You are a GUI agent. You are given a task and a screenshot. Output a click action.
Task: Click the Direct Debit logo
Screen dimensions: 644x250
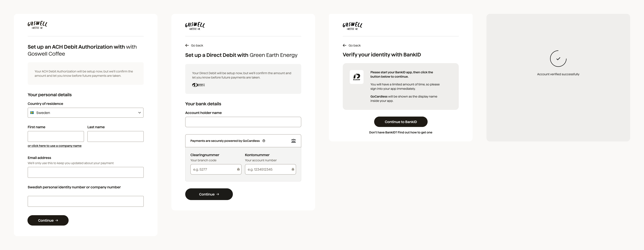tap(199, 85)
